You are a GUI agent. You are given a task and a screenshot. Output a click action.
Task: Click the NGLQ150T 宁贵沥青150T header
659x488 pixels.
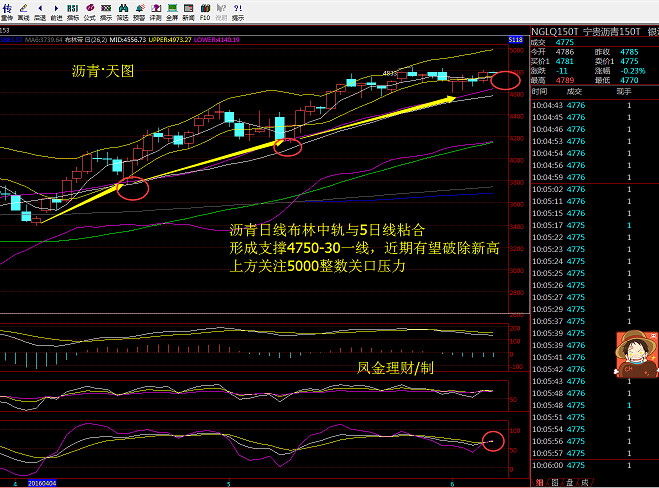tap(580, 31)
